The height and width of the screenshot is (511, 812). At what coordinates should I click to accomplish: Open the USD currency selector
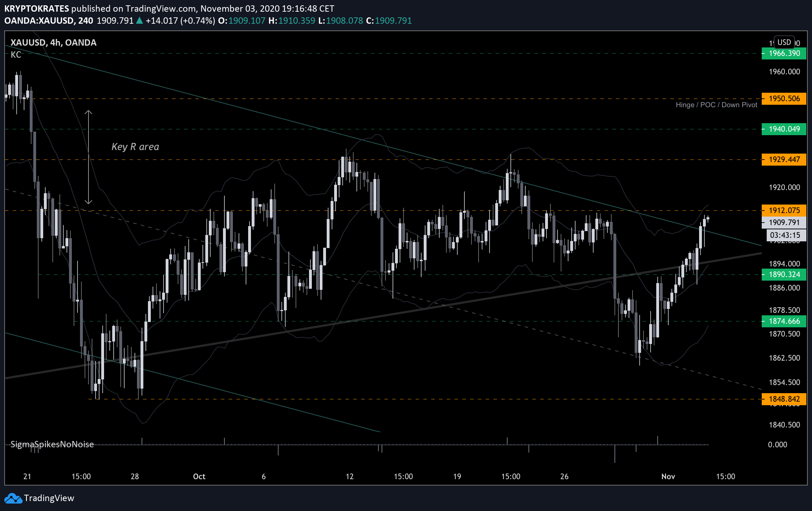click(784, 42)
